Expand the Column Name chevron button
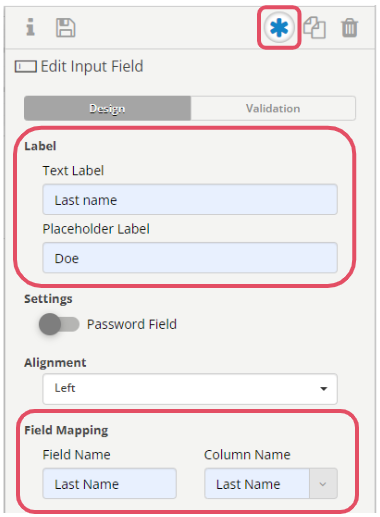The image size is (380, 517). coord(323,484)
